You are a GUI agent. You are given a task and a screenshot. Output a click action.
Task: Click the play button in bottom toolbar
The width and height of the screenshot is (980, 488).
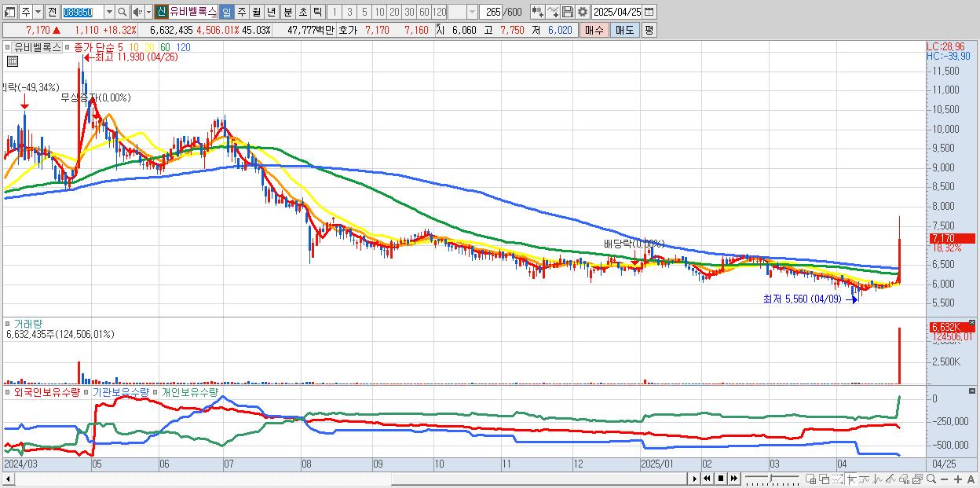point(695,479)
